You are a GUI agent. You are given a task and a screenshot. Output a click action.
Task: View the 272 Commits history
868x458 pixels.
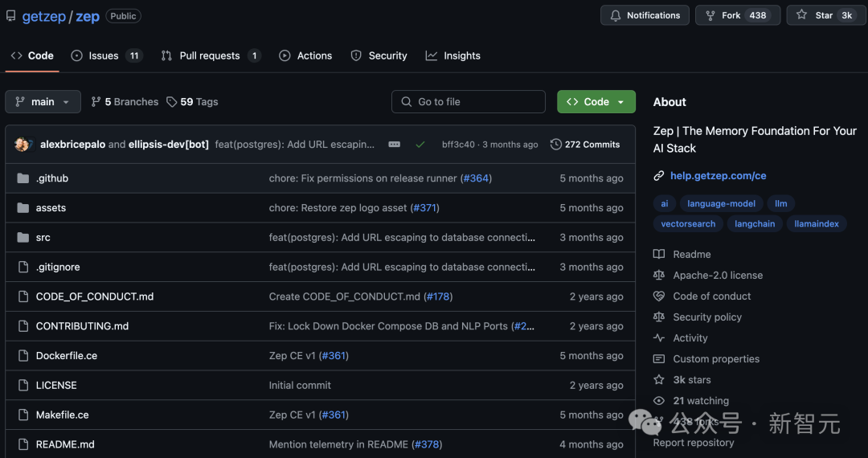coord(585,145)
